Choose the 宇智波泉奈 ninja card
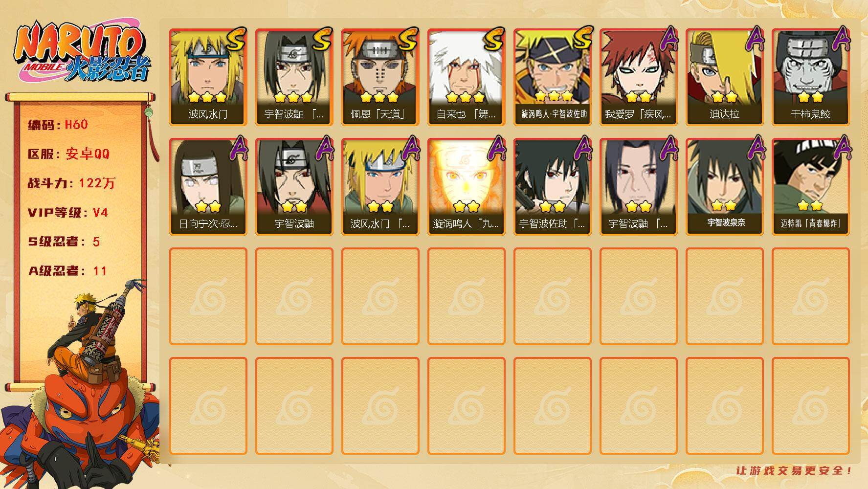 [724, 187]
